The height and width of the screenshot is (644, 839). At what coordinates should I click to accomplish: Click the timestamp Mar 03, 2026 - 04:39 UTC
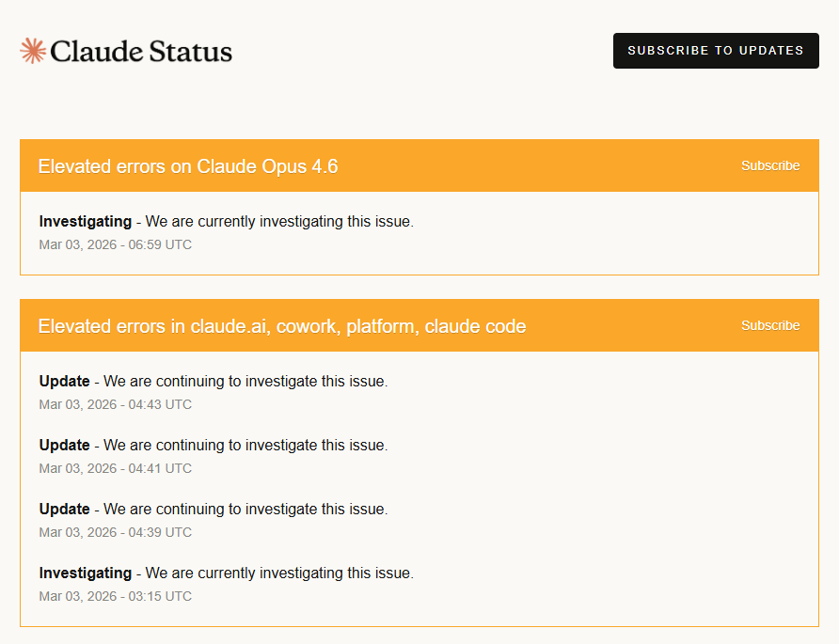coord(115,533)
